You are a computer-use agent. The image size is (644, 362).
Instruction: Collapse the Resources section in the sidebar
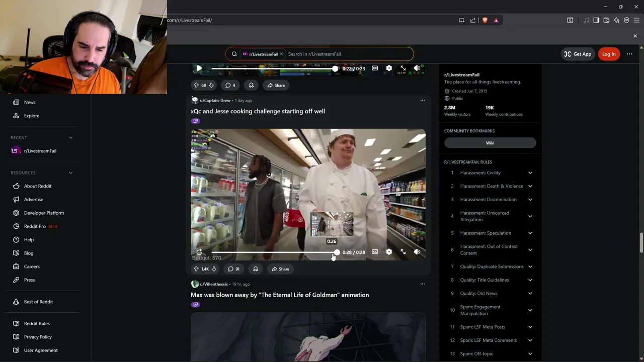pyautogui.click(x=70, y=172)
